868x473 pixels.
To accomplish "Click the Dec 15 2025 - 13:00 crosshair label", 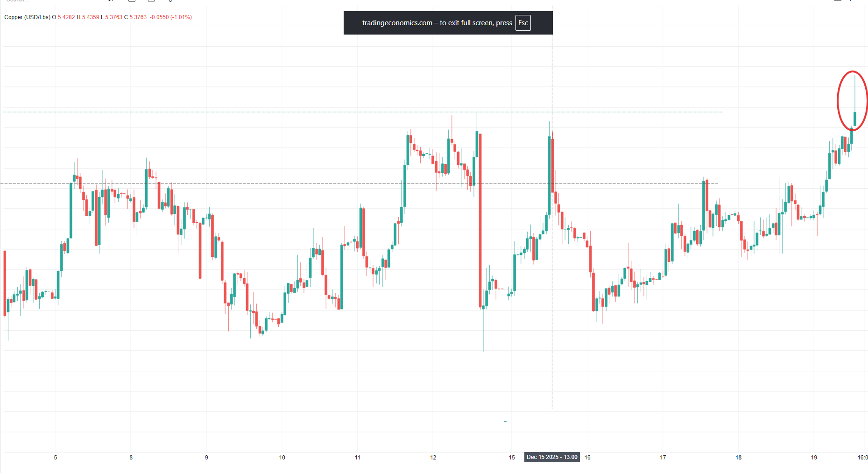I will [552, 457].
